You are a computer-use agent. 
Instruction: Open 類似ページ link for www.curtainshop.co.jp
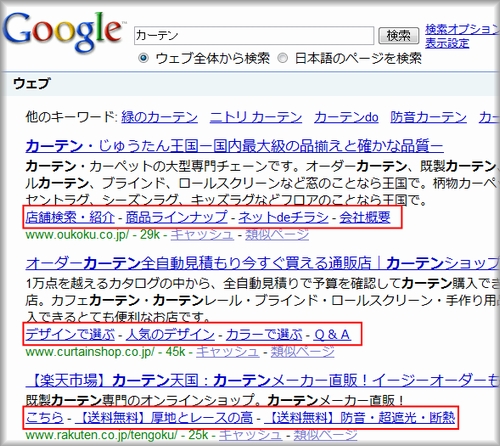tap(302, 352)
